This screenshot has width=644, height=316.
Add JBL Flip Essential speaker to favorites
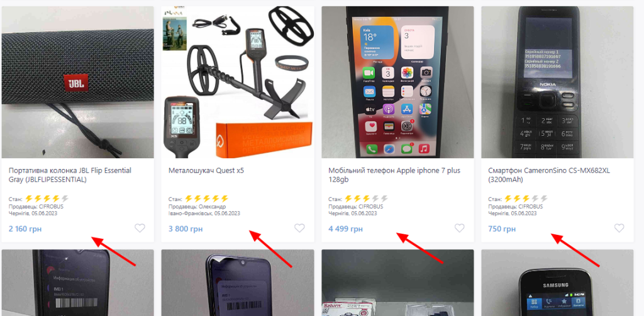pos(140,228)
